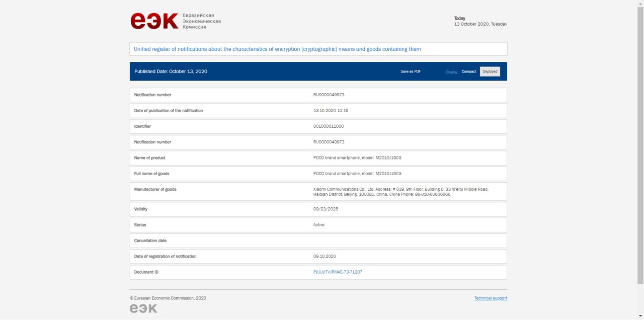Open the Unified register of notifications link
The width and height of the screenshot is (644, 320).
coord(277,49)
